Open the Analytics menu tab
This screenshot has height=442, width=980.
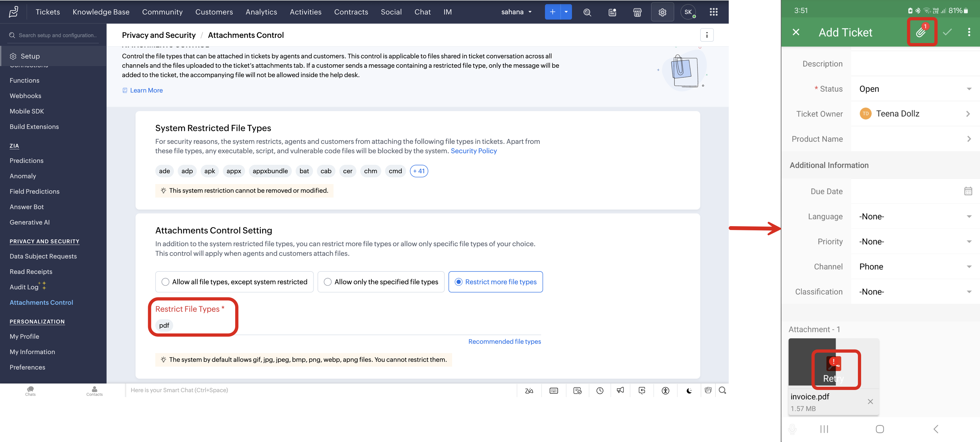[x=261, y=12]
